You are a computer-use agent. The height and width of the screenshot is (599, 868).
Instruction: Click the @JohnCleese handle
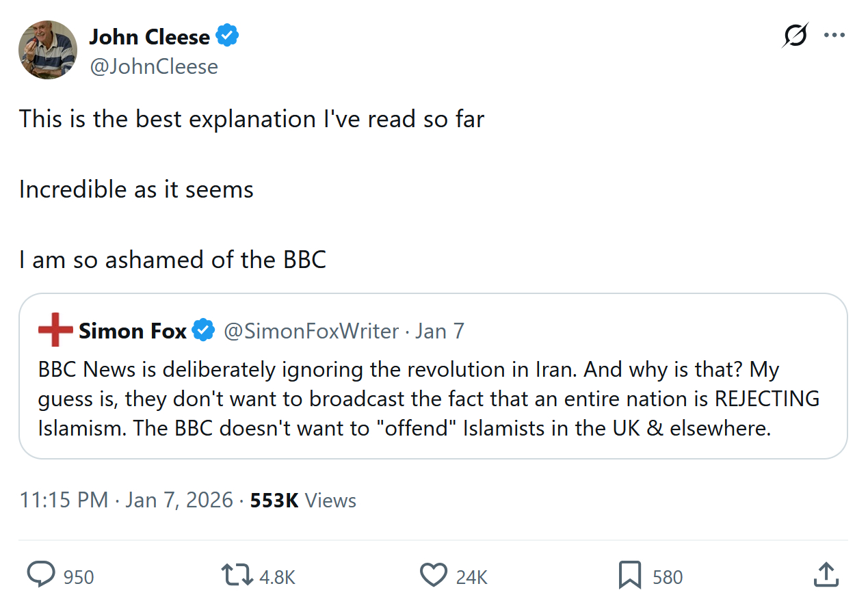[153, 66]
